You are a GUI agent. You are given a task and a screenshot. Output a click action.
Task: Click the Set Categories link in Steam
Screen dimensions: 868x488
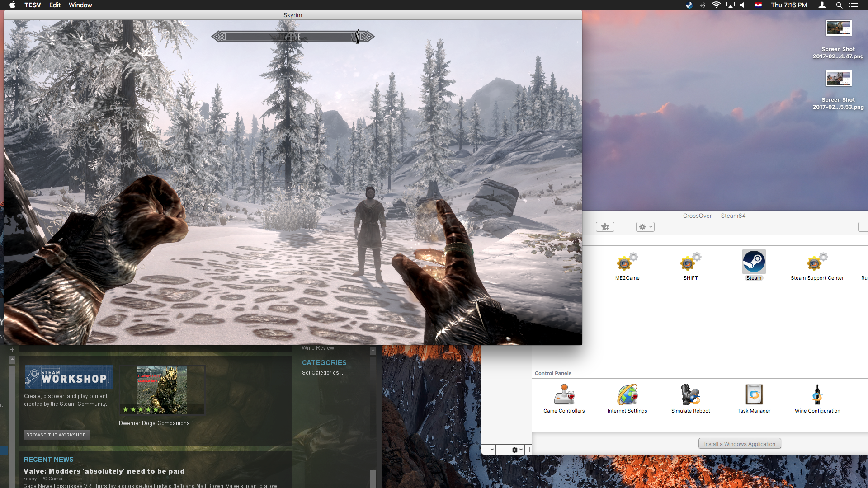click(x=322, y=372)
